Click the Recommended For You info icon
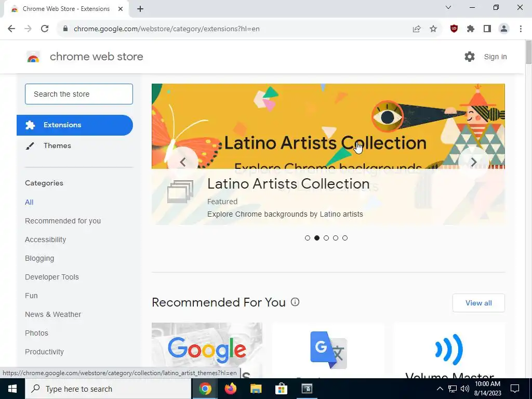This screenshot has height=399, width=532. coord(295,302)
